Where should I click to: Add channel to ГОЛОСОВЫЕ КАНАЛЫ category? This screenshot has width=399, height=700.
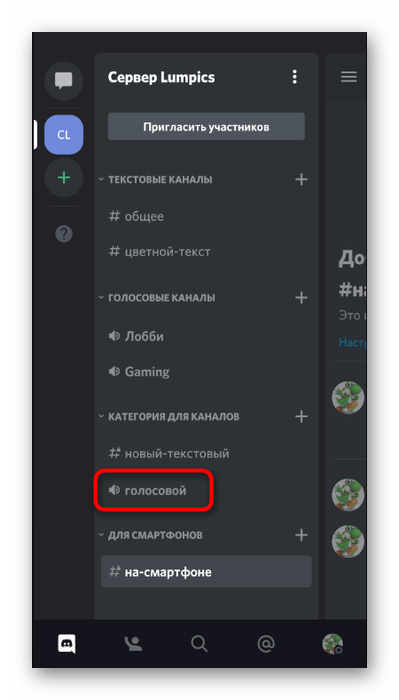pos(301,297)
